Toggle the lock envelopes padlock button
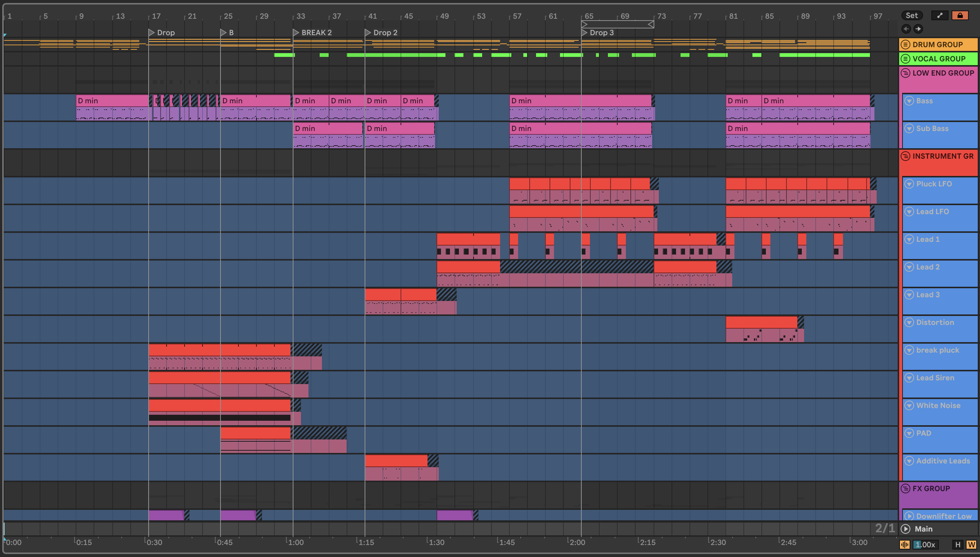 tap(960, 15)
